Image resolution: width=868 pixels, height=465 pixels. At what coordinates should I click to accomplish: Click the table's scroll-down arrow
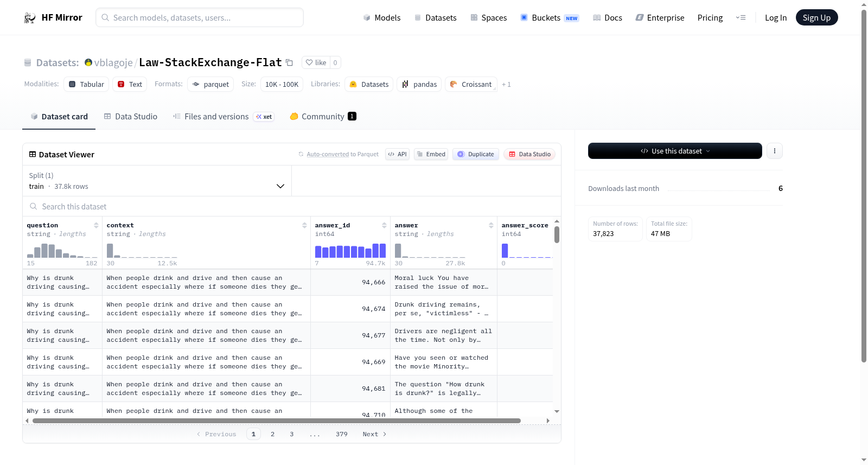557,412
